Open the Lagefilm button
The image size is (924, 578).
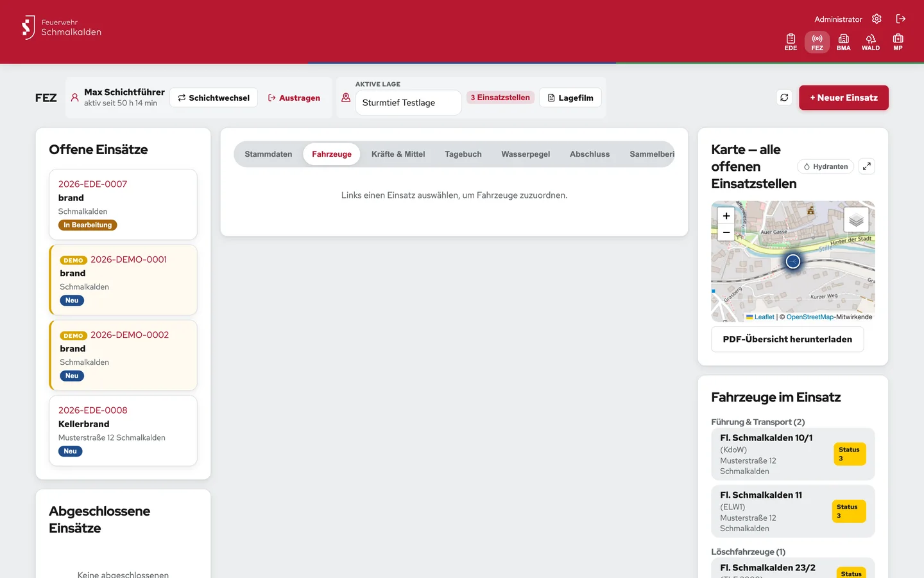click(570, 98)
